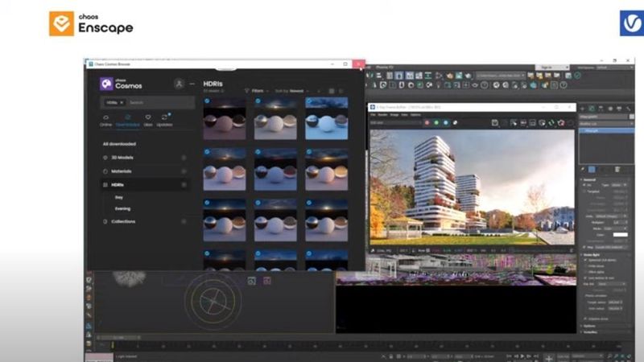The width and height of the screenshot is (644, 362).
Task: Open the Options menu in V-Ray Frame Buffer
Action: point(415,115)
